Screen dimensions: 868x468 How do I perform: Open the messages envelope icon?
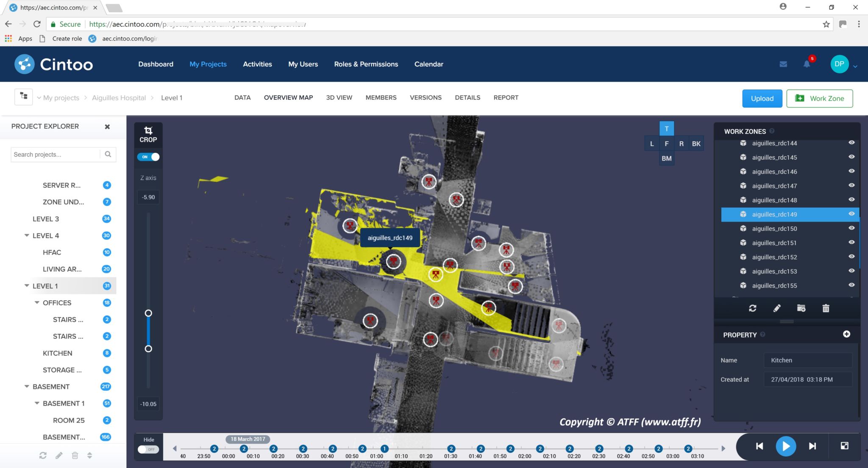[x=783, y=64]
